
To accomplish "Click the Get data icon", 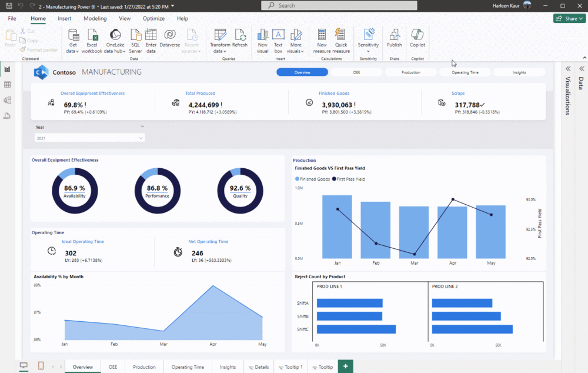I will (73, 35).
